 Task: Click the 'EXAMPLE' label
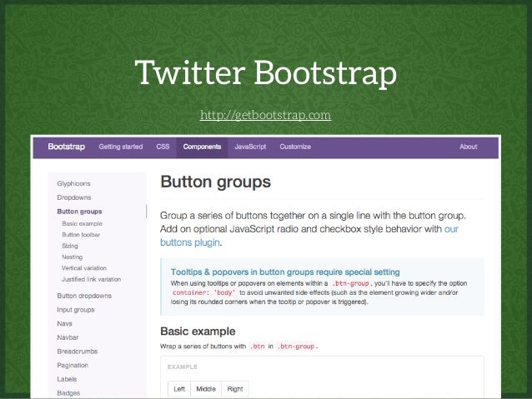(x=183, y=367)
